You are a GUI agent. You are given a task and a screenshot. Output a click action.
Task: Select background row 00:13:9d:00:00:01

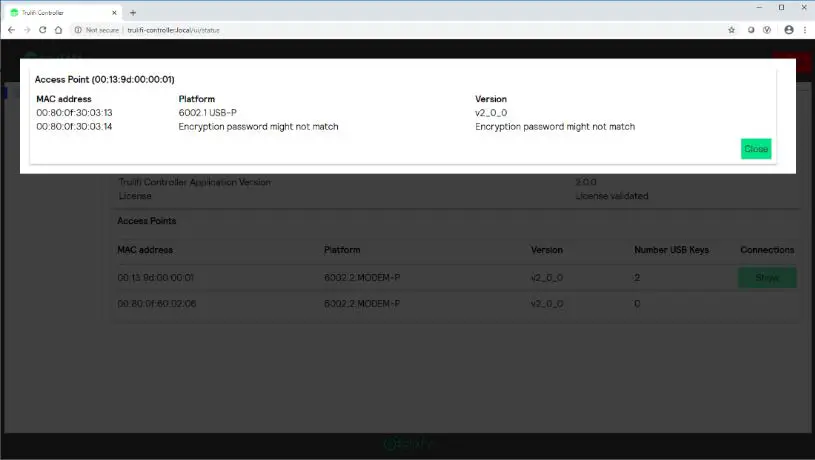tap(455, 278)
